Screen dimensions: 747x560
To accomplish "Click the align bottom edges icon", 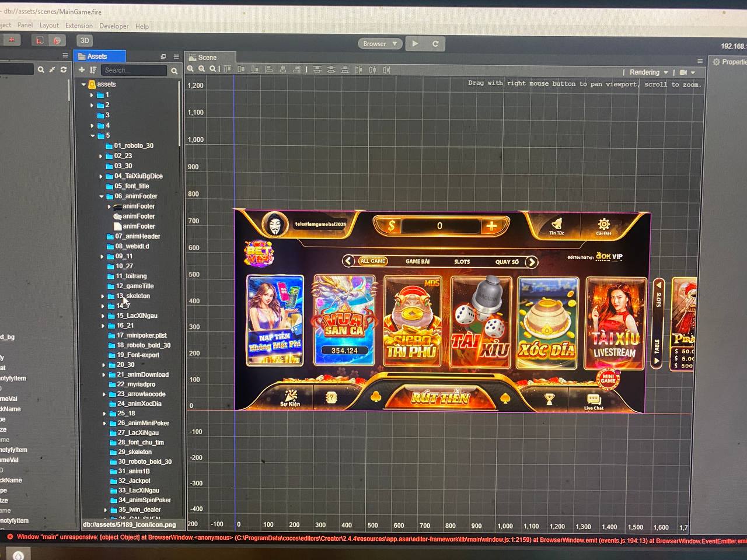I will (x=255, y=69).
